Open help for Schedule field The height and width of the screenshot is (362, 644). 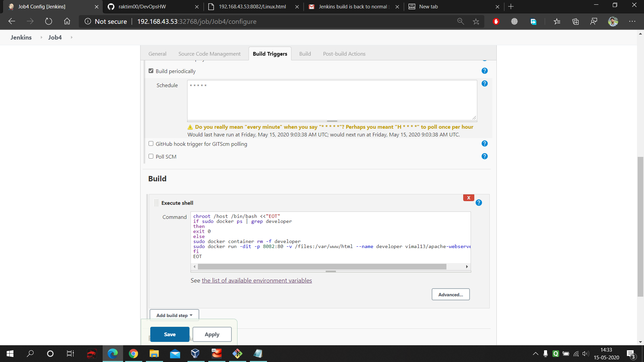click(x=484, y=83)
